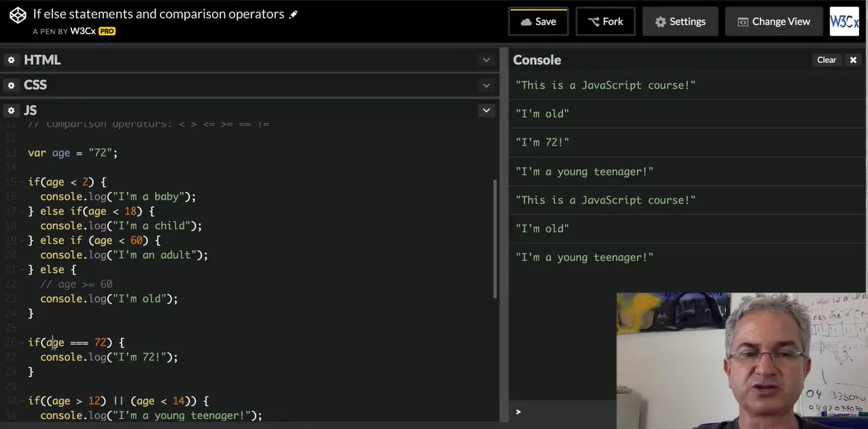The height and width of the screenshot is (429, 868).
Task: Click last "I'm a young teenager!" console output
Action: [584, 257]
